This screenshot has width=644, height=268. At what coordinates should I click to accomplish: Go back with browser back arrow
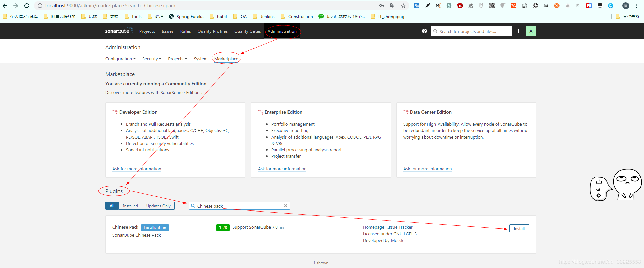[5, 6]
